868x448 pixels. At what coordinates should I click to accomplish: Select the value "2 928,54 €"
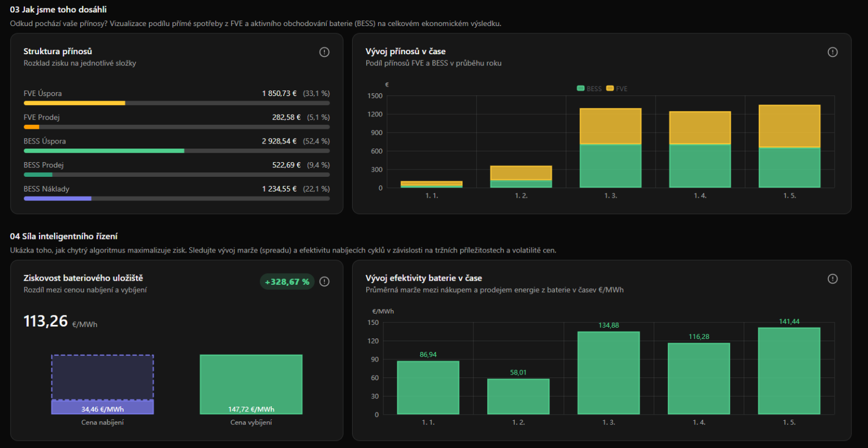coord(280,141)
